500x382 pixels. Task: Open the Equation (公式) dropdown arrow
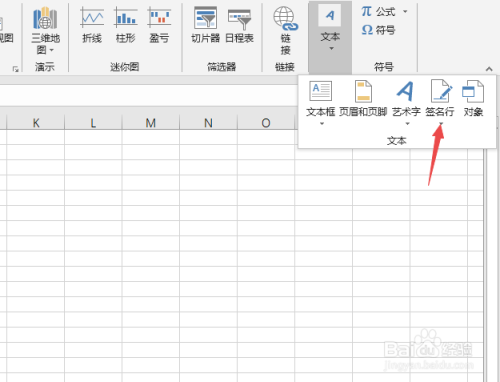[x=405, y=12]
